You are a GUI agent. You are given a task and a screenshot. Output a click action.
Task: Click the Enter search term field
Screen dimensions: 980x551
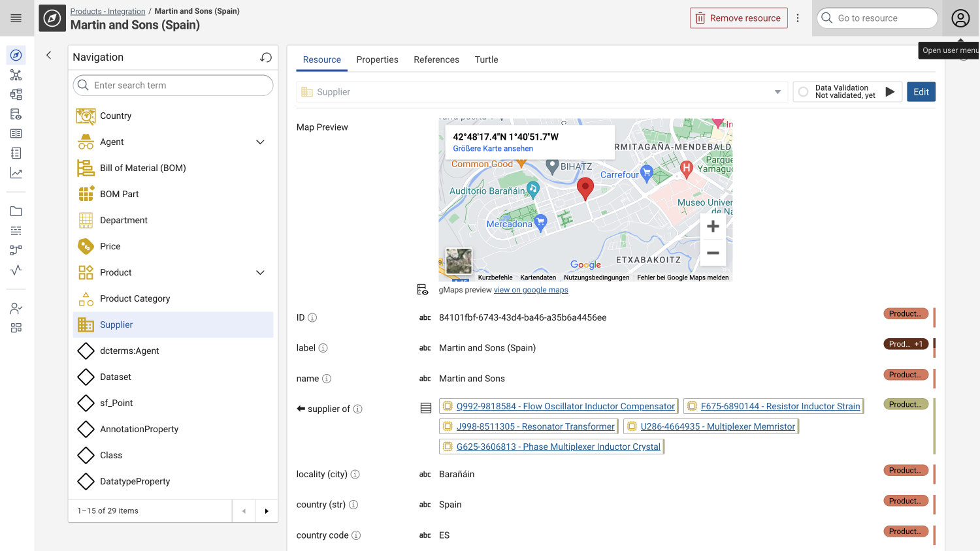click(172, 85)
